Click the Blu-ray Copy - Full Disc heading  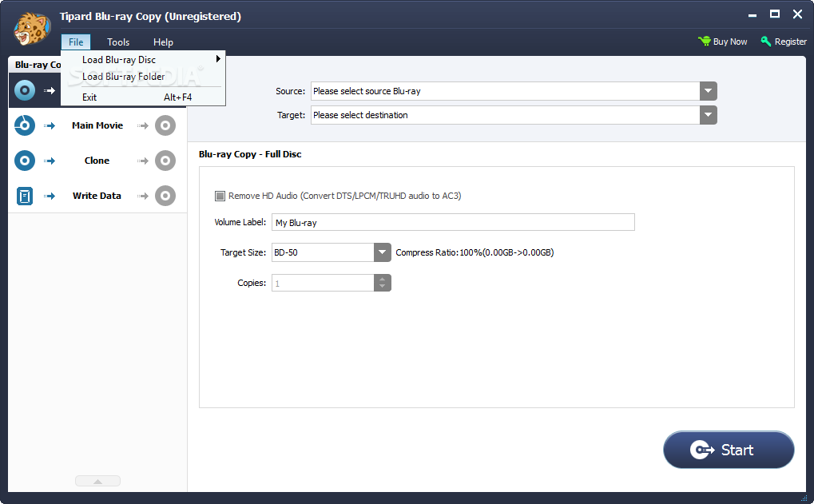click(x=250, y=154)
